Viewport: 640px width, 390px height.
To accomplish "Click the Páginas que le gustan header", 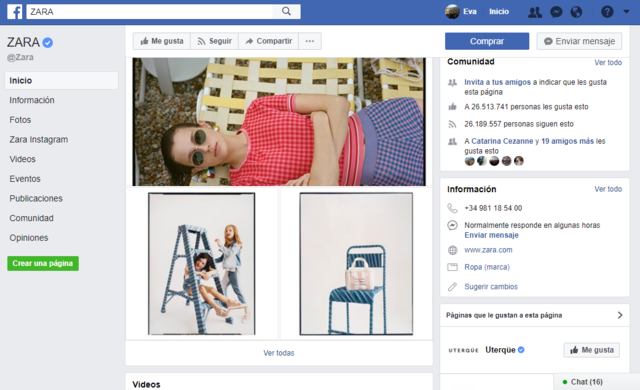I will coord(504,315).
